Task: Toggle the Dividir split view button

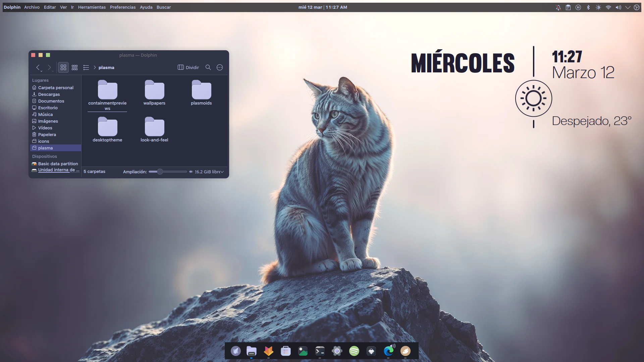Action: click(x=188, y=67)
